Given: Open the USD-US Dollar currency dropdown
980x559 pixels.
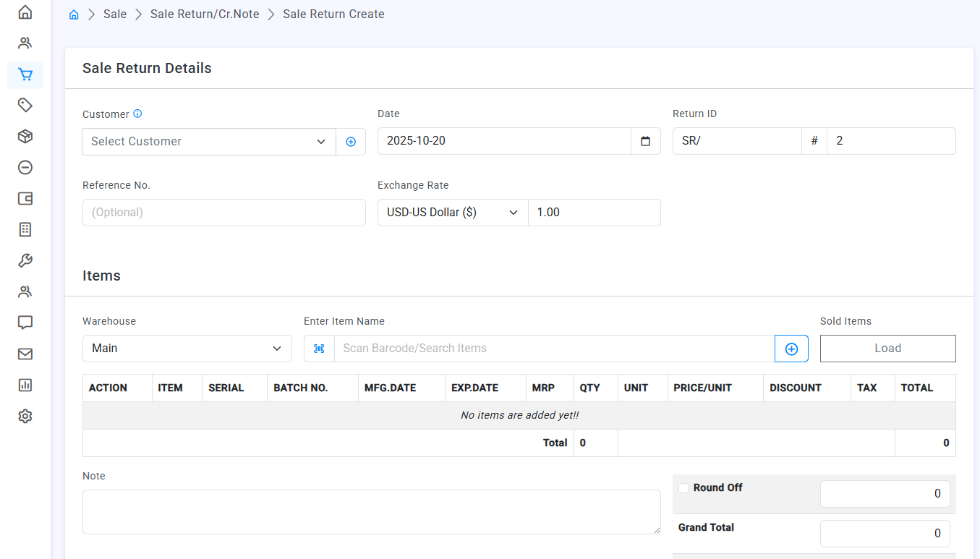Looking at the screenshot, I should pos(453,213).
